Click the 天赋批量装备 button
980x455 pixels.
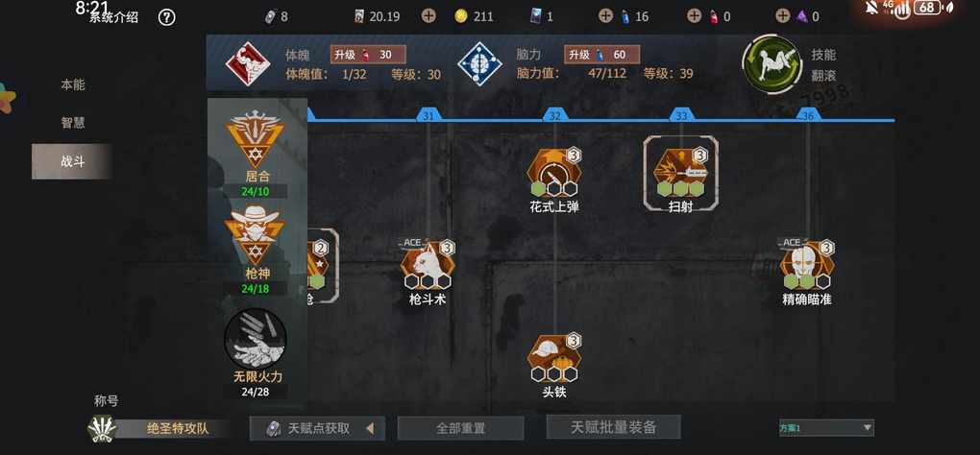coord(613,427)
